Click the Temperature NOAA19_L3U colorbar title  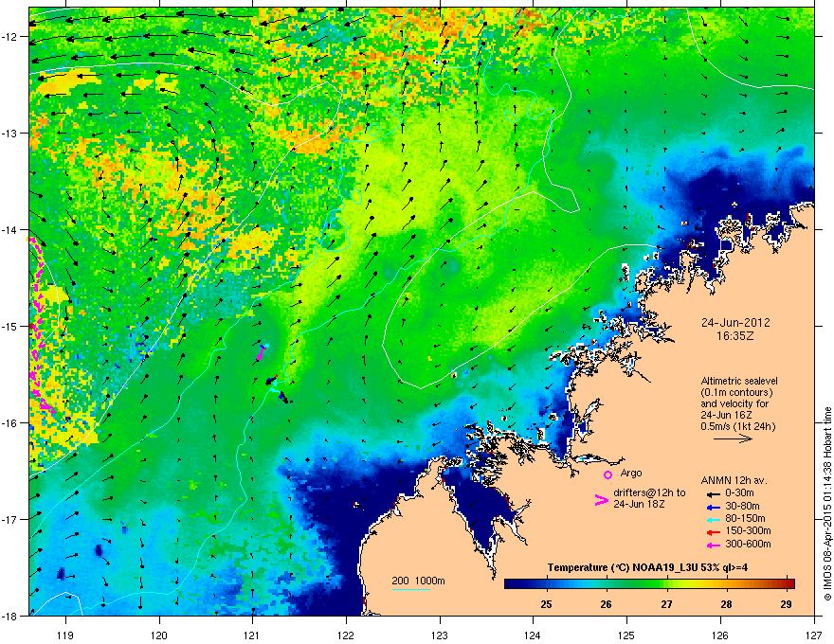click(x=647, y=568)
